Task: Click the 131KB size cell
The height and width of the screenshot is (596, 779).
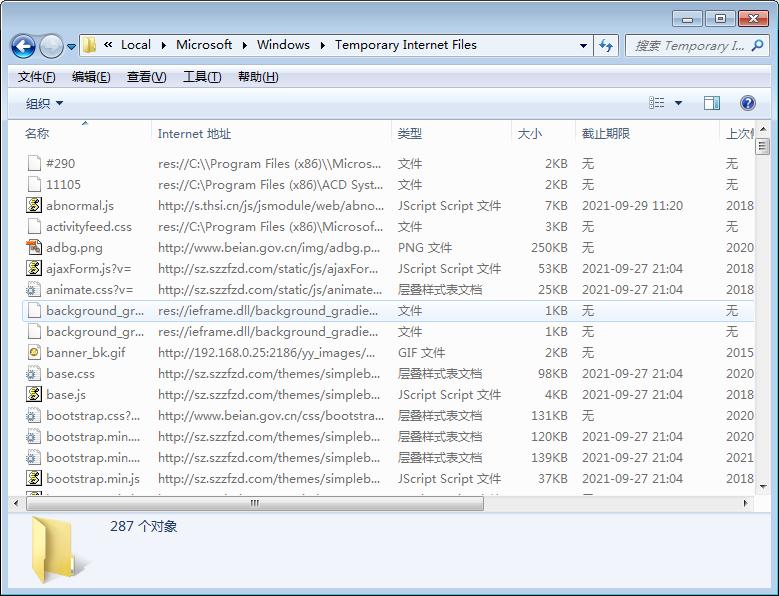Action: 549,415
